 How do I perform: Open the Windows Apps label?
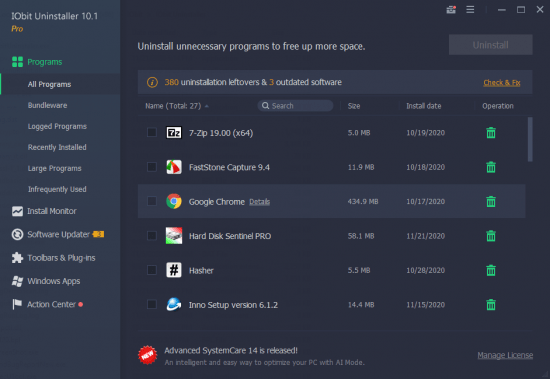54,281
